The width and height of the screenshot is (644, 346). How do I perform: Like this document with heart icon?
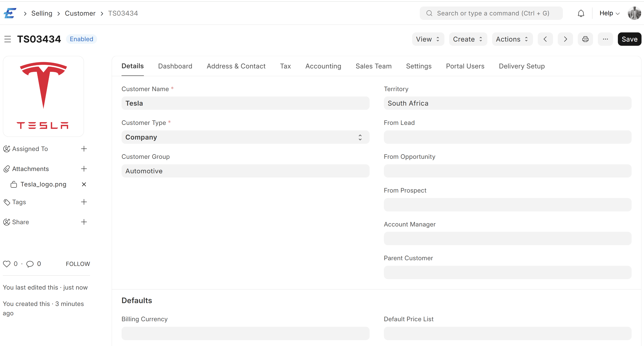pyautogui.click(x=7, y=264)
